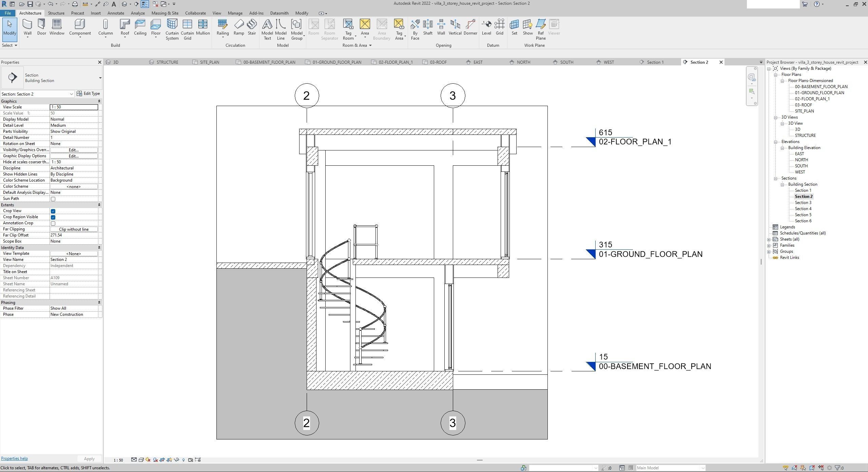
Task: Toggle Crop Region Visible checkbox
Action: 53,217
